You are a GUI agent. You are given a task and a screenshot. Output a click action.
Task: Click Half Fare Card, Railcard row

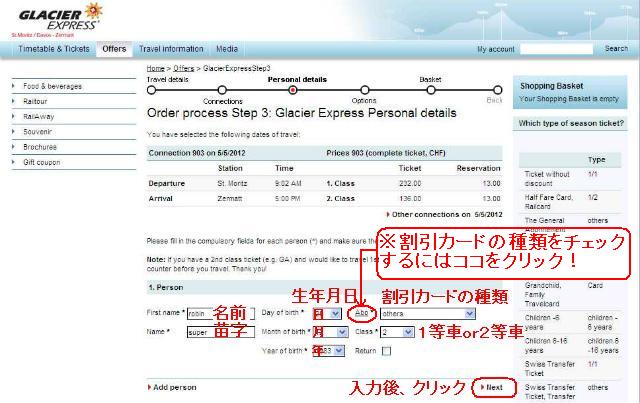click(x=570, y=202)
